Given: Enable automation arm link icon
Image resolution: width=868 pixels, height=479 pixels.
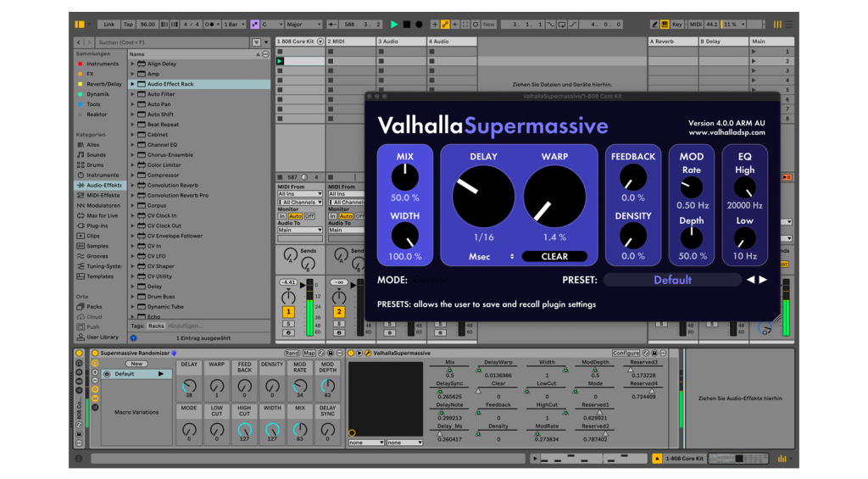Looking at the screenshot, I should [x=445, y=25].
